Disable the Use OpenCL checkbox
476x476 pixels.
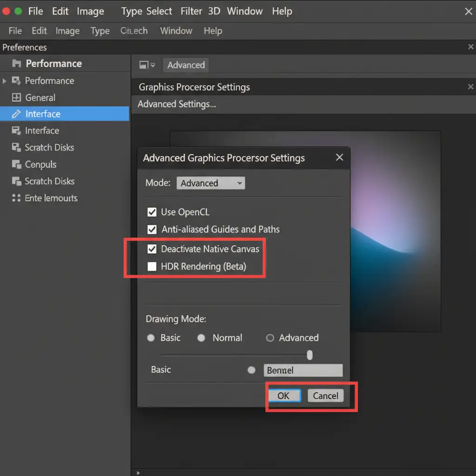coord(152,212)
